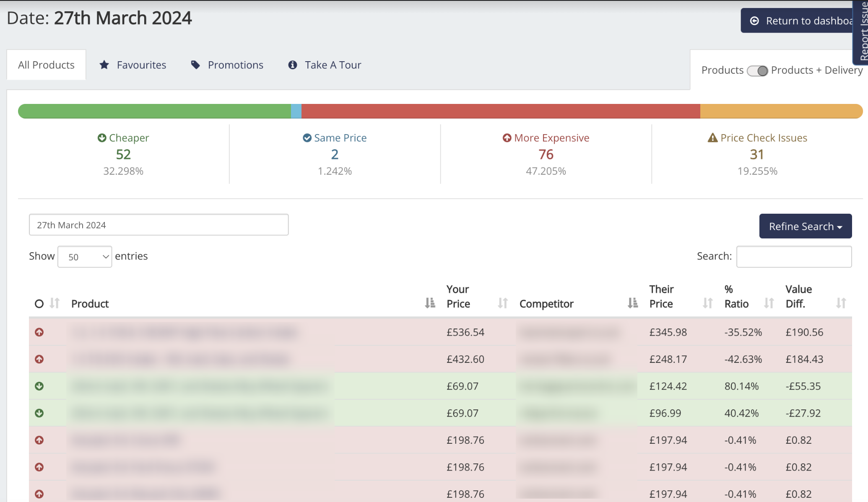
Task: Sort table by Value Diff. arrows
Action: 841,303
